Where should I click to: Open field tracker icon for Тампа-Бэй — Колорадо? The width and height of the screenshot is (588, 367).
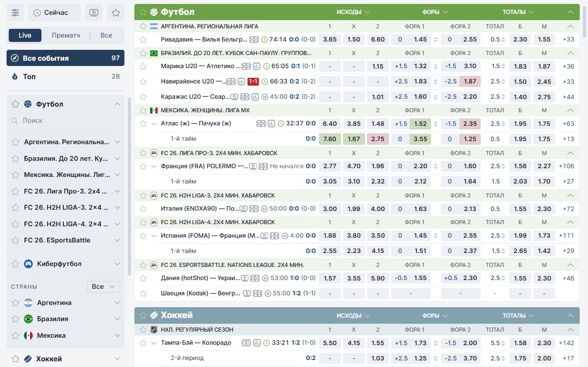pyautogui.click(x=246, y=343)
